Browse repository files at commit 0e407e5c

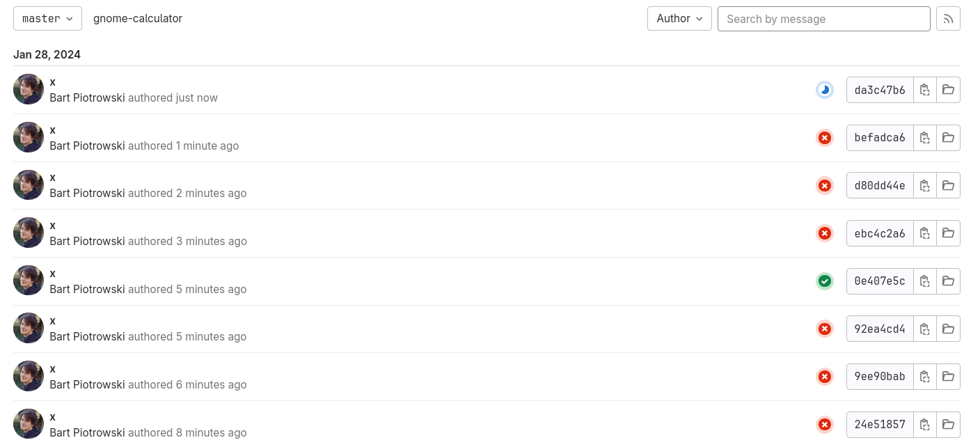[x=948, y=281]
